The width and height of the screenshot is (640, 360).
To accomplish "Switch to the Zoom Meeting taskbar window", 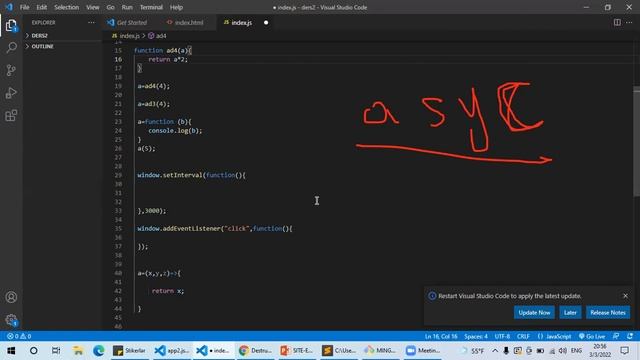I will pos(423,351).
